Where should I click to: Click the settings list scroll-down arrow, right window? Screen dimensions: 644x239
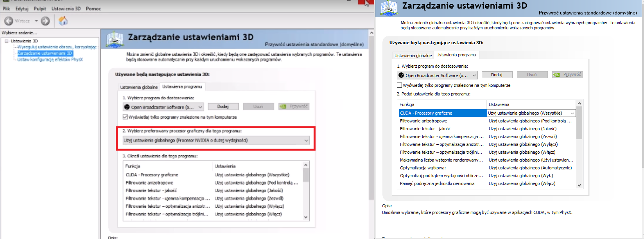pyautogui.click(x=579, y=185)
